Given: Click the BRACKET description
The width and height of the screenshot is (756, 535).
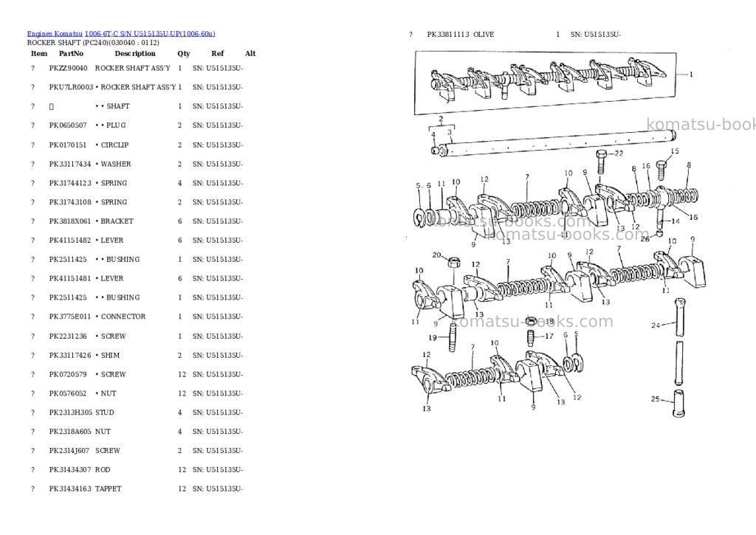Looking at the screenshot, I should [x=114, y=221].
